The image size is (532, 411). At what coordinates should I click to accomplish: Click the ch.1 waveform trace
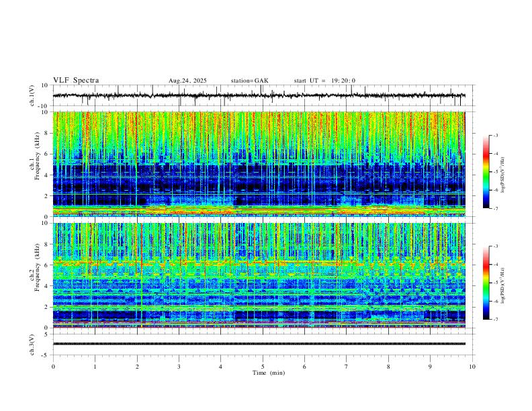pos(259,95)
